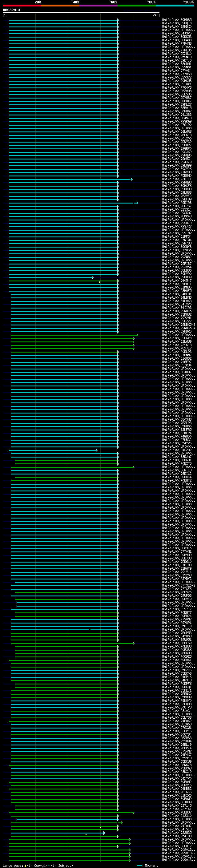Click the UniRef100_Q41383 label

point(177,115)
